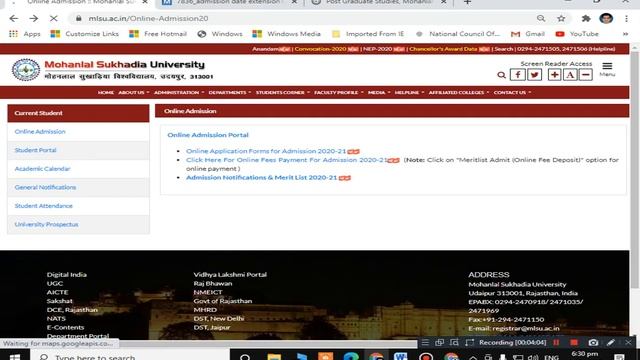Open the YouTube bookmark
Screen dimensions: 640x360
coord(577,34)
